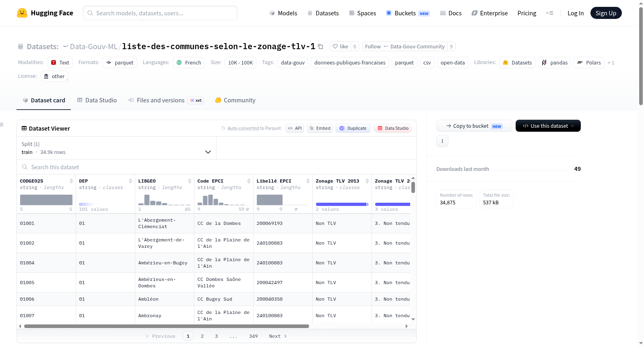Viewport: 644px width, 347px height.
Task: Go to the Community tab
Action: 235,100
